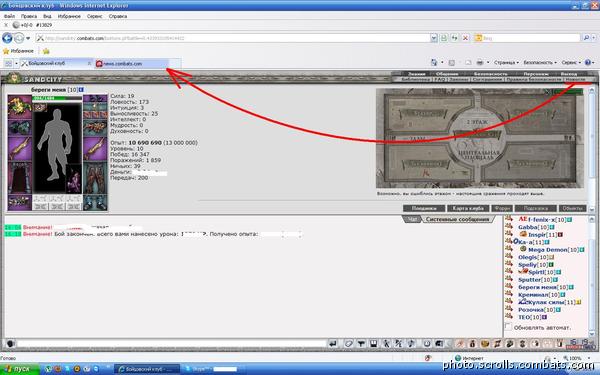Expand the Безопасность IE command bar menu
Image resolution: width=600 pixels, height=375 pixels.
tap(540, 62)
